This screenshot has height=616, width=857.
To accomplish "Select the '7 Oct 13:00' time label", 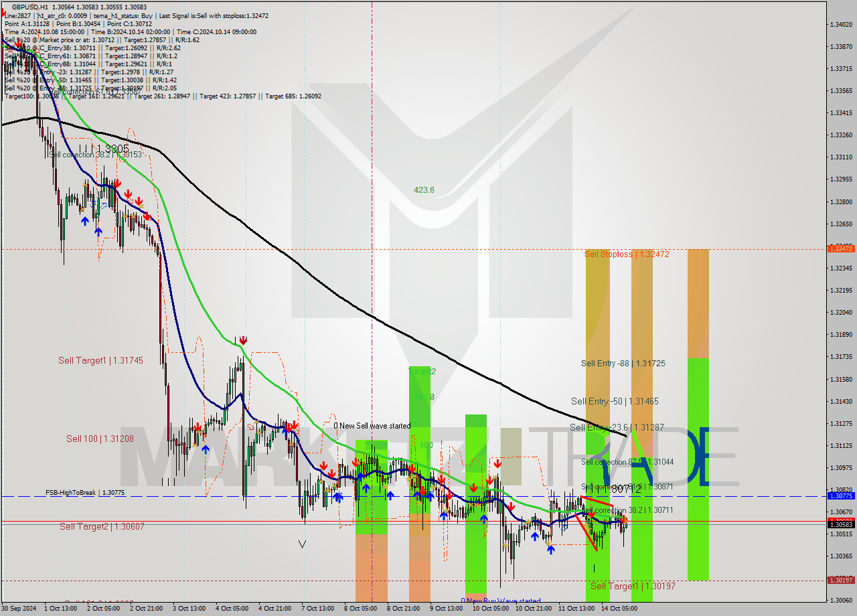I will (317, 609).
